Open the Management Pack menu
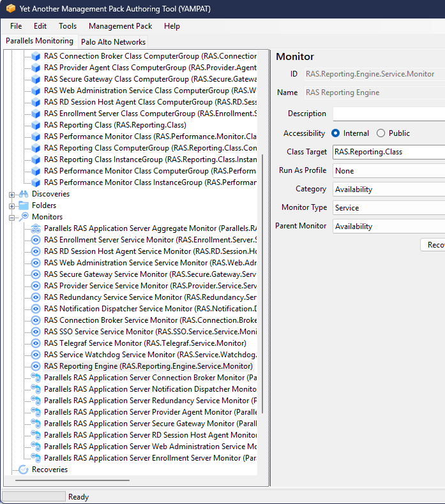445x504 pixels. pos(120,26)
